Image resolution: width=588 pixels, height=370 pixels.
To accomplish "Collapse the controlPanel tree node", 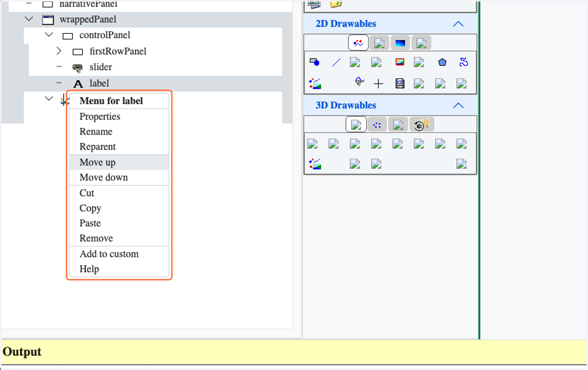I will (x=49, y=35).
